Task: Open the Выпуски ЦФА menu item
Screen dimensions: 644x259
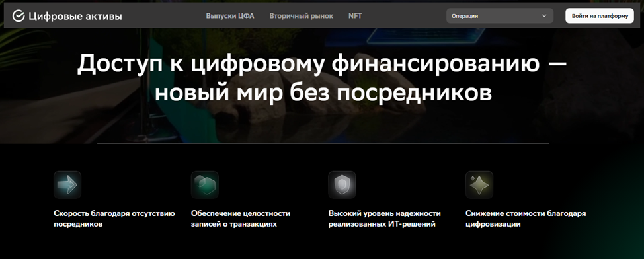Action: (230, 16)
